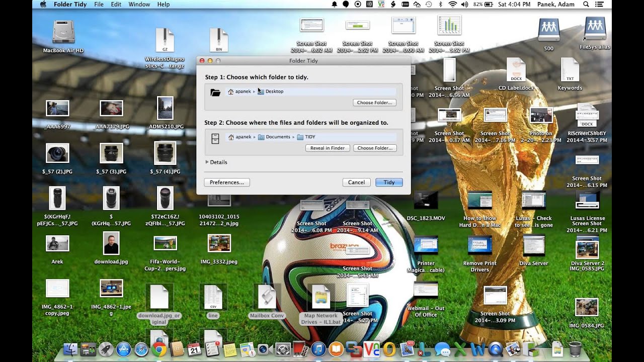Select WirelessDiagnostics tar.gz archive icon
The height and width of the screenshot is (362, 644).
click(165, 41)
